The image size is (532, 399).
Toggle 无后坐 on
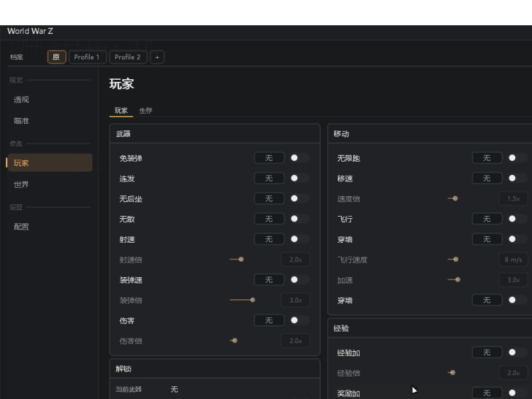click(x=300, y=198)
